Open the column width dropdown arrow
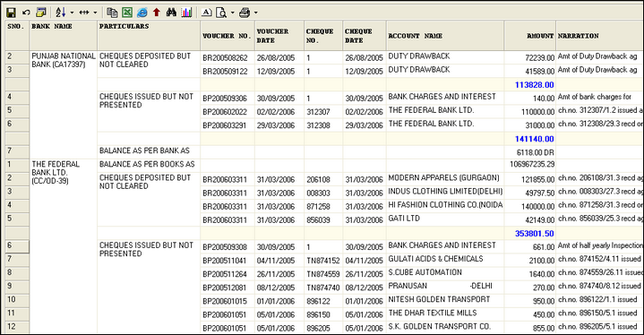The width and height of the screenshot is (644, 335). pyautogui.click(x=95, y=13)
